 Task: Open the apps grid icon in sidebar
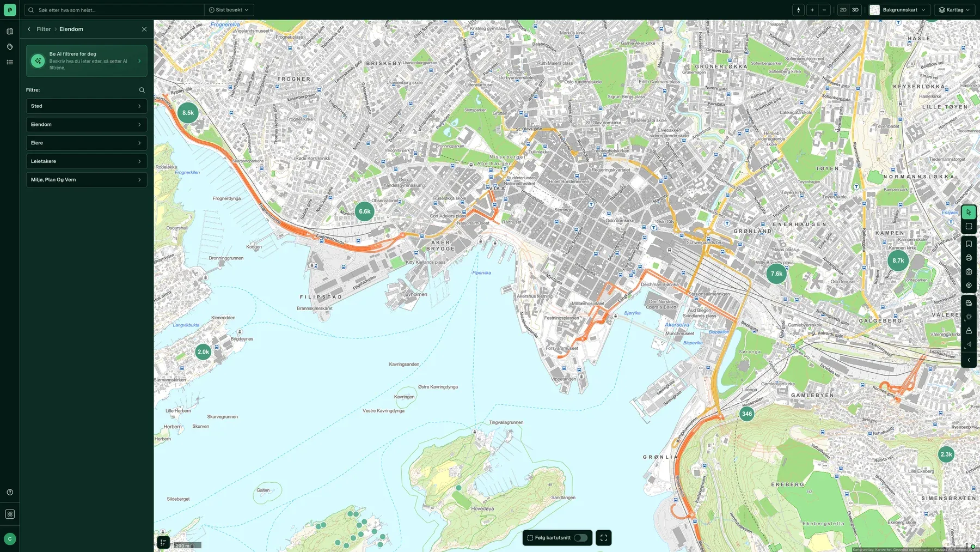10,514
